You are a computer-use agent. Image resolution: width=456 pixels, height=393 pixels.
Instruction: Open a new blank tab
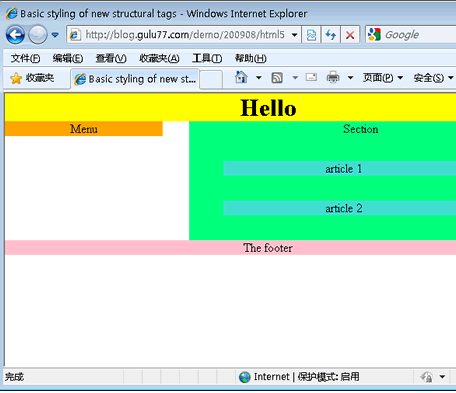click(211, 80)
